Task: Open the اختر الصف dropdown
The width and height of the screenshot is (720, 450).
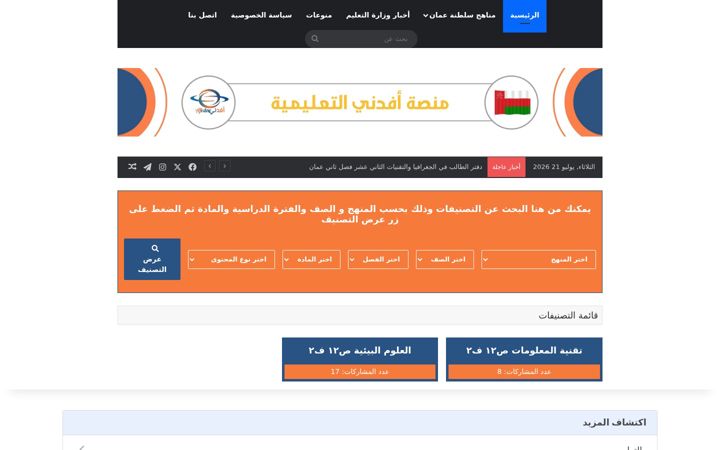Action: point(445,259)
